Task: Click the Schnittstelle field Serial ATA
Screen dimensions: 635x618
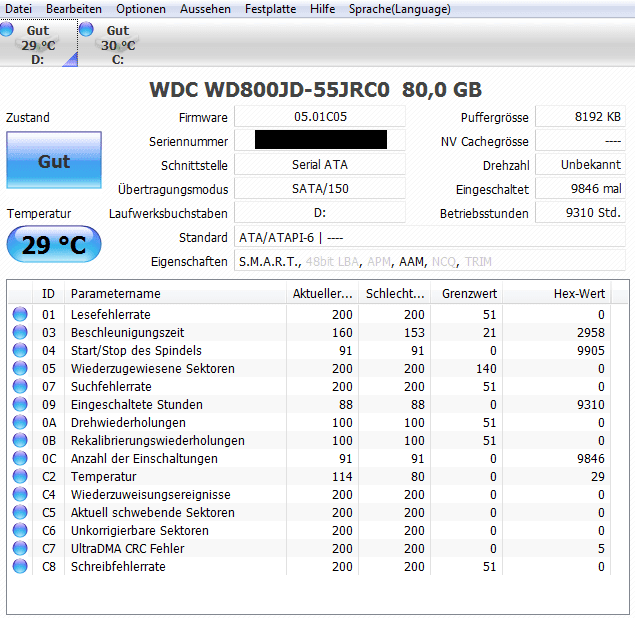Action: tap(320, 164)
